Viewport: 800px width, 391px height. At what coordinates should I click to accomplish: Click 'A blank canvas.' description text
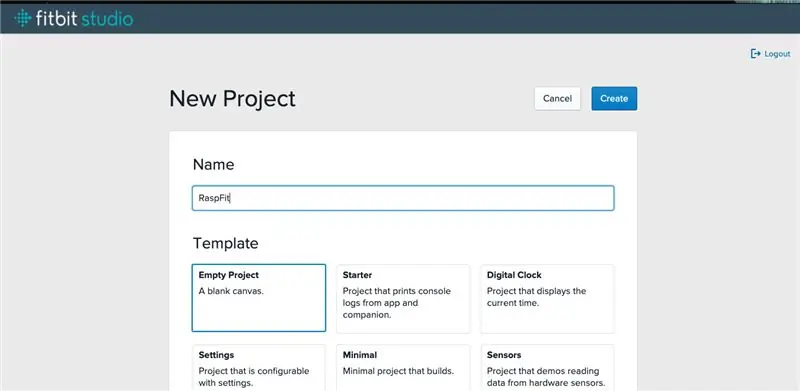[231, 291]
